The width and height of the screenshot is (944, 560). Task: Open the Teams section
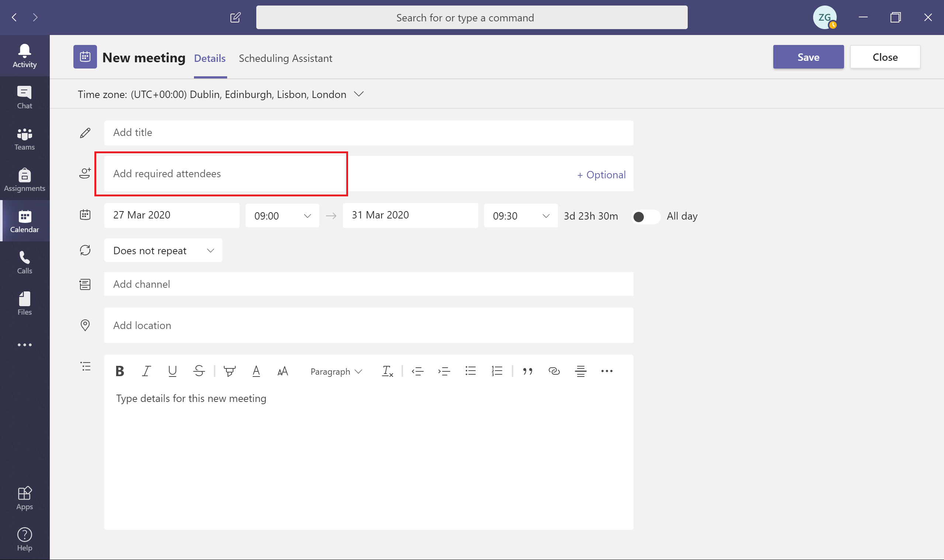click(25, 139)
